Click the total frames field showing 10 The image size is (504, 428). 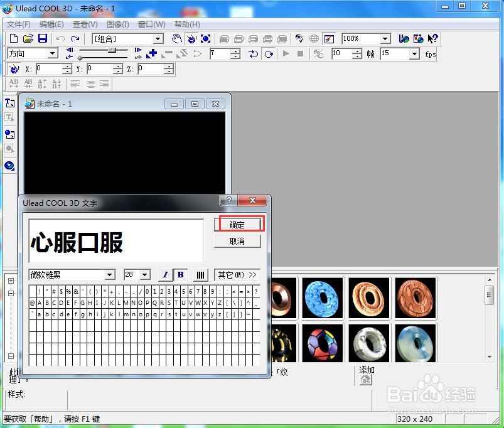(x=342, y=53)
